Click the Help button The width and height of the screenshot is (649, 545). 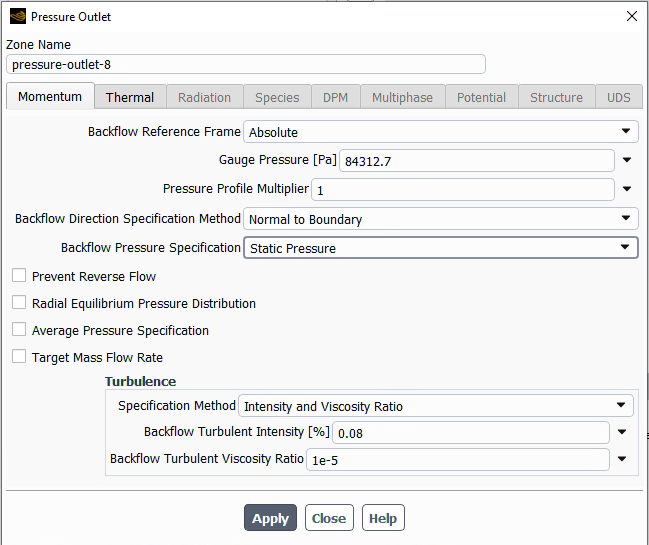pos(383,518)
